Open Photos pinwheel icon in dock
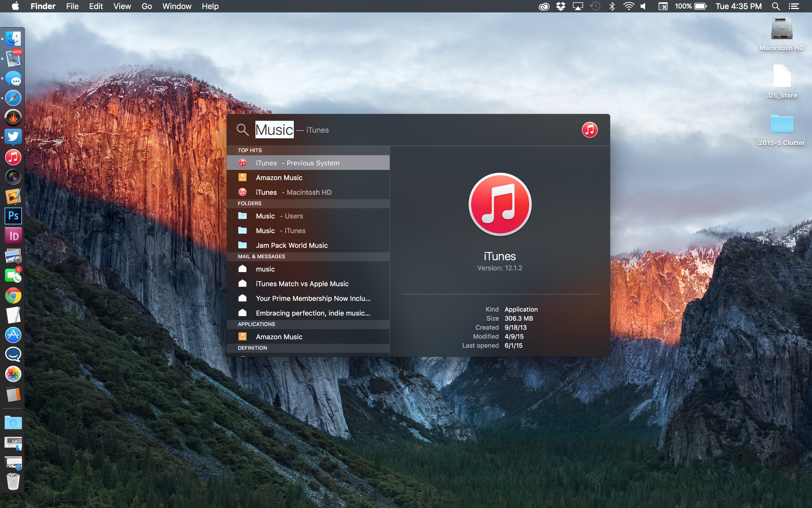Image resolution: width=812 pixels, height=508 pixels. (14, 374)
